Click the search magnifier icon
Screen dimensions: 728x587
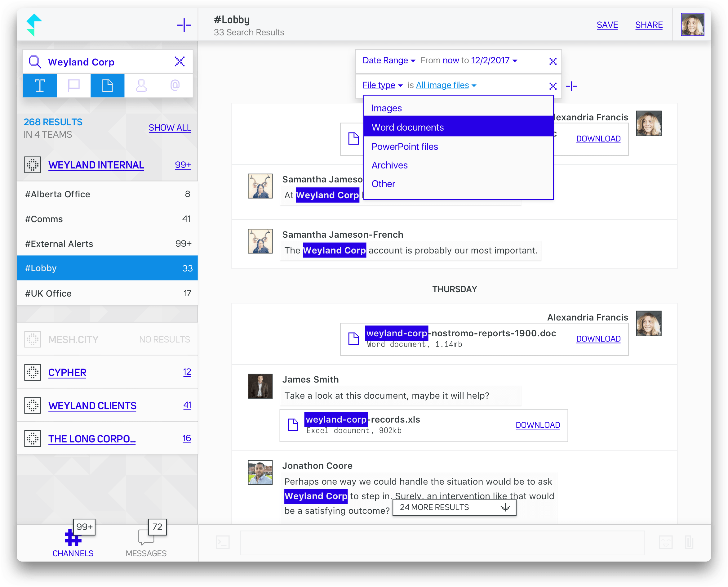click(35, 62)
